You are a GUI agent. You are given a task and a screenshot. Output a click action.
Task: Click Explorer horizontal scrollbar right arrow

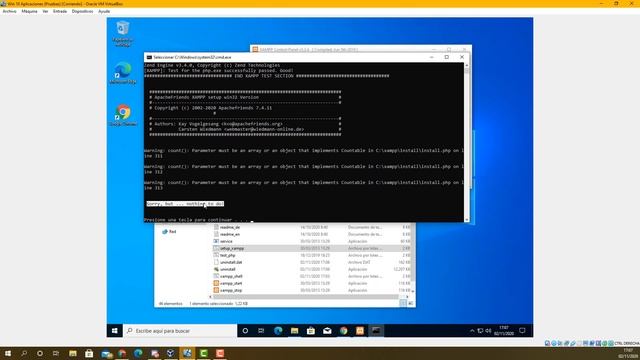click(407, 297)
